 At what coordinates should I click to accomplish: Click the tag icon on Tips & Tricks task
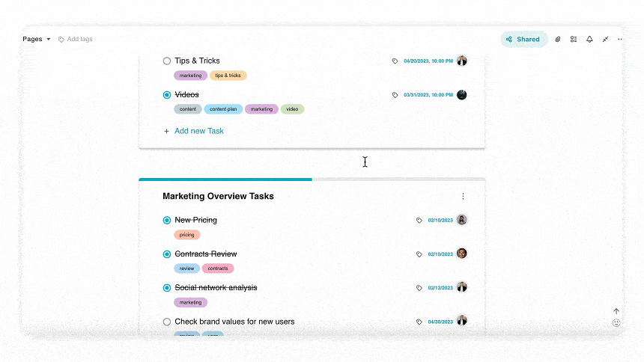click(x=395, y=61)
